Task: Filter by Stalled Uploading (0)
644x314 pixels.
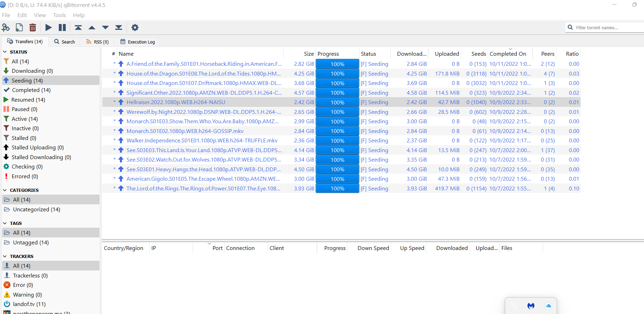Action: (x=51, y=147)
